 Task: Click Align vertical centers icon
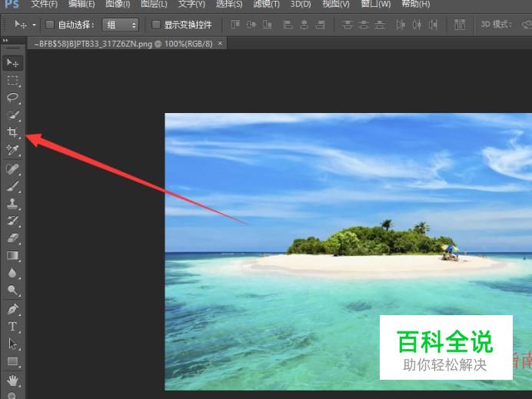(251, 25)
